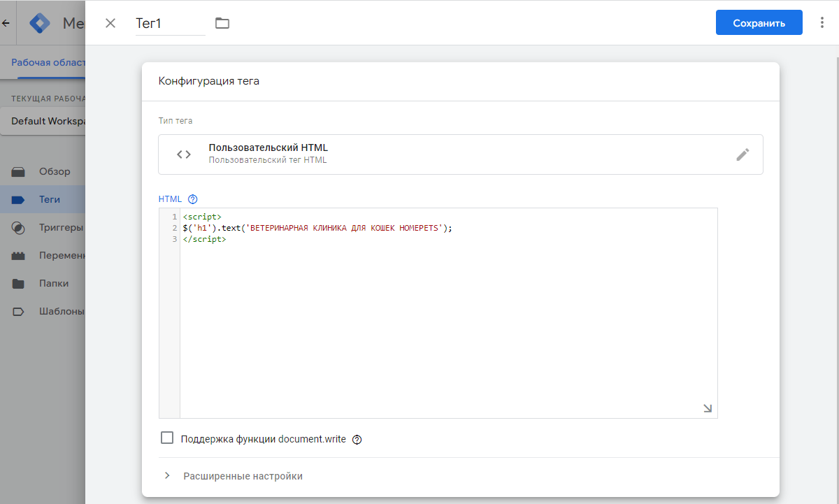Enable Поддержка функции document.write checkbox
Viewport: 839px width, 504px height.
tap(167, 438)
